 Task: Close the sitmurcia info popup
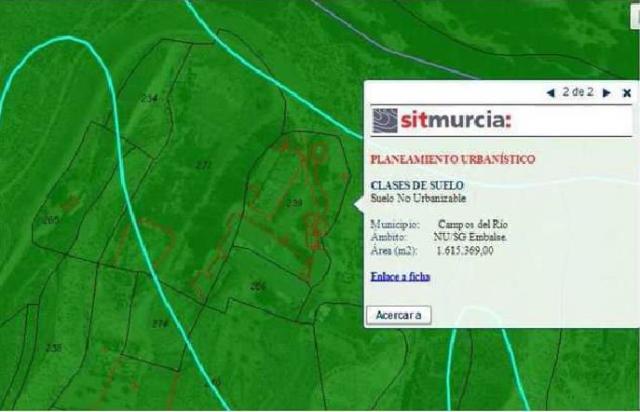(x=627, y=93)
